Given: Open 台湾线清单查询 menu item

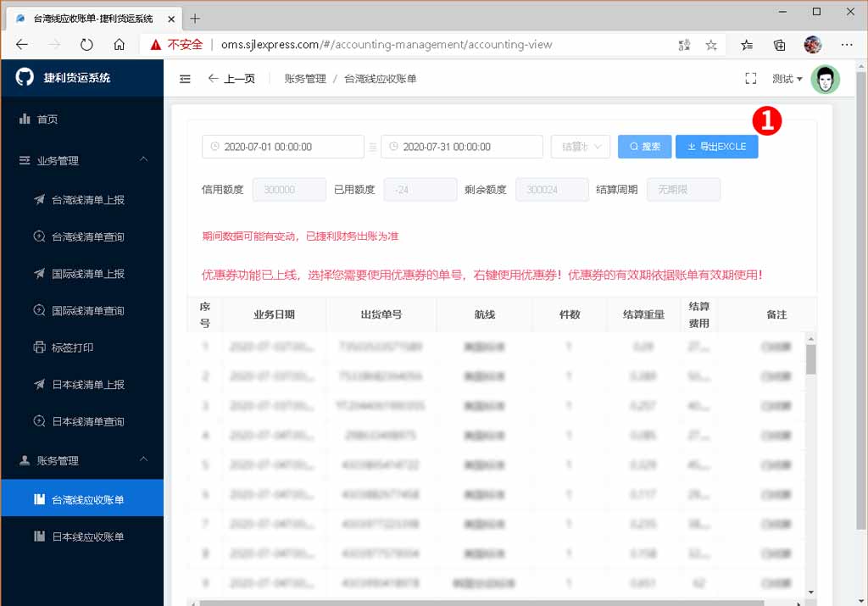Looking at the screenshot, I should [82, 236].
